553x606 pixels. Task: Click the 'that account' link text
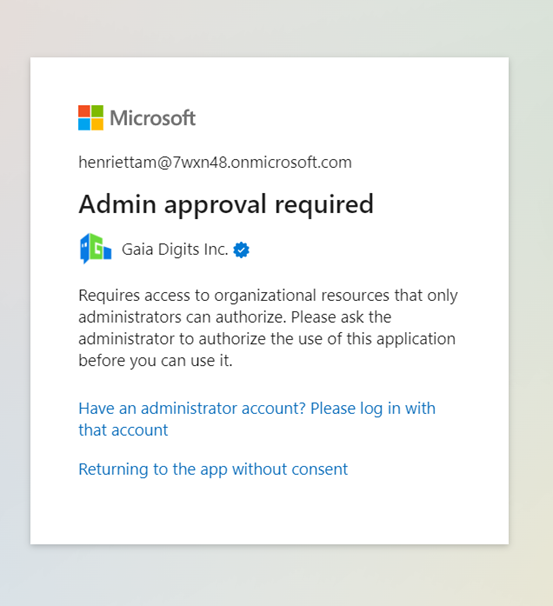point(123,430)
